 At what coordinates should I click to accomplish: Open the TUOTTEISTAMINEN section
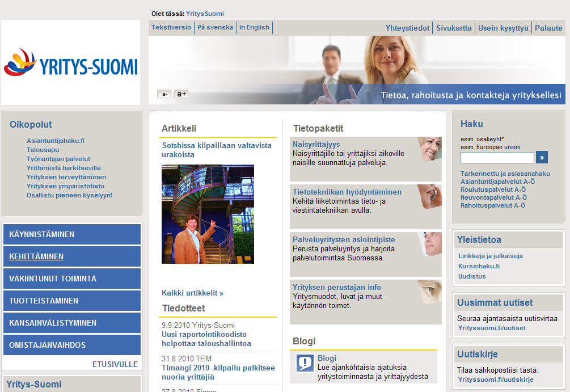(x=72, y=301)
